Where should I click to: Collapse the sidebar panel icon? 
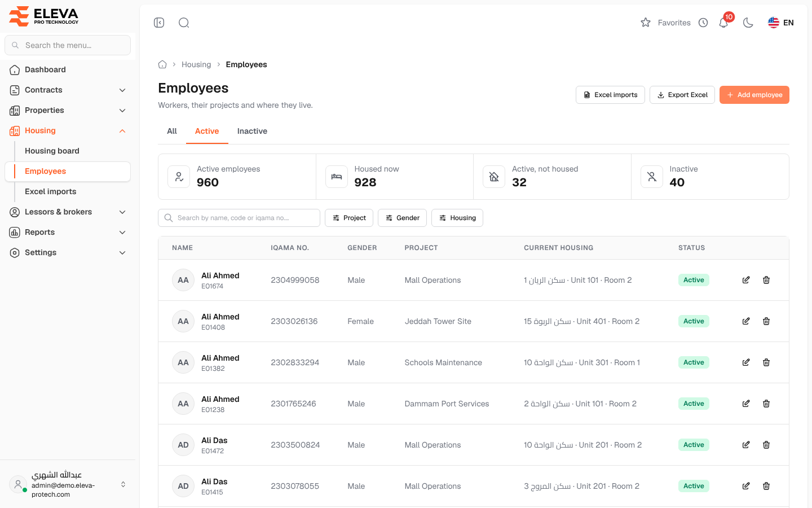pyautogui.click(x=159, y=23)
